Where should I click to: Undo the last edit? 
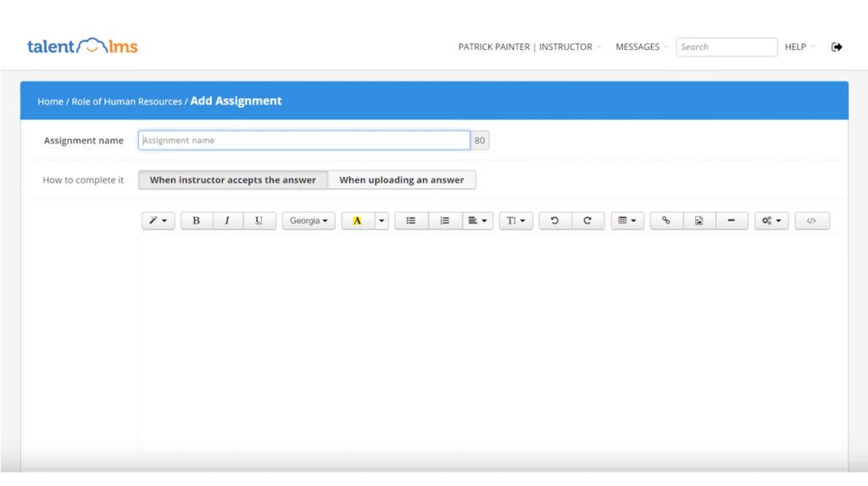click(554, 221)
